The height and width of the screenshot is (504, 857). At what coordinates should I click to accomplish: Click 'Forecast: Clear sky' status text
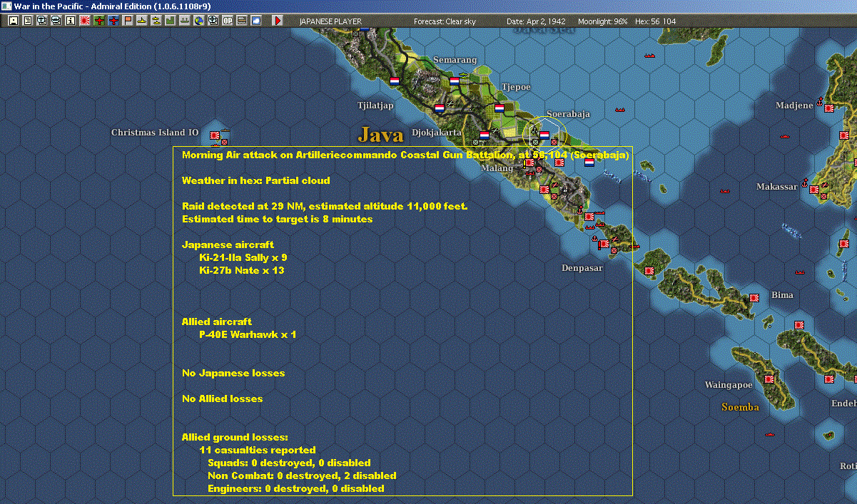click(x=445, y=21)
